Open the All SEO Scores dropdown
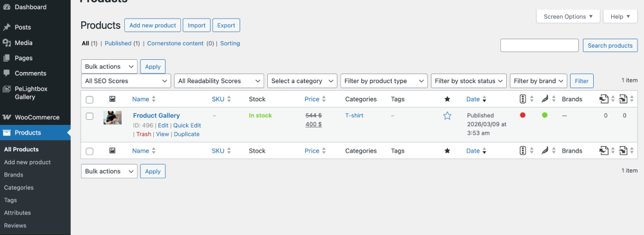Image resolution: width=644 pixels, height=235 pixels. pos(126,81)
